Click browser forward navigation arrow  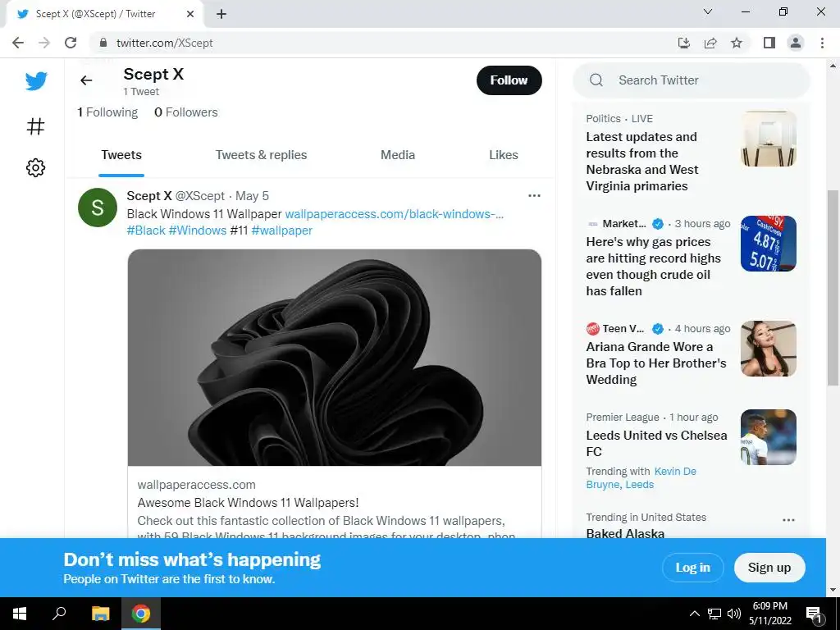[x=44, y=43]
